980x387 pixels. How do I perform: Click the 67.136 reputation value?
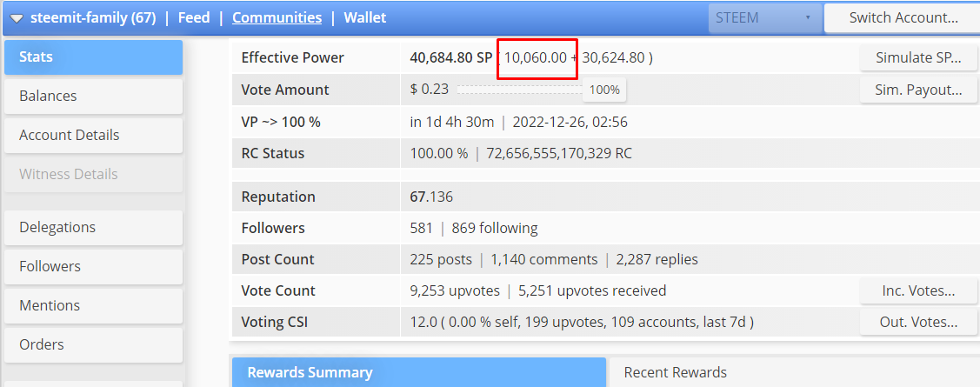[x=431, y=197]
